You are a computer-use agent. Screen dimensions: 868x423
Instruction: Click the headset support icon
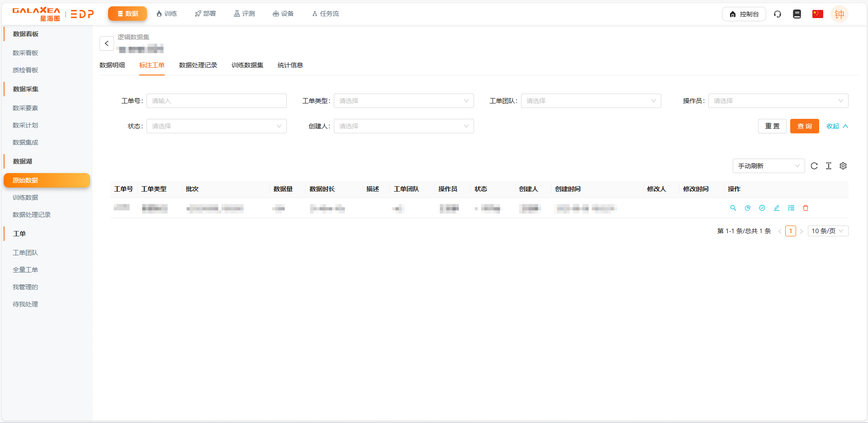click(778, 14)
